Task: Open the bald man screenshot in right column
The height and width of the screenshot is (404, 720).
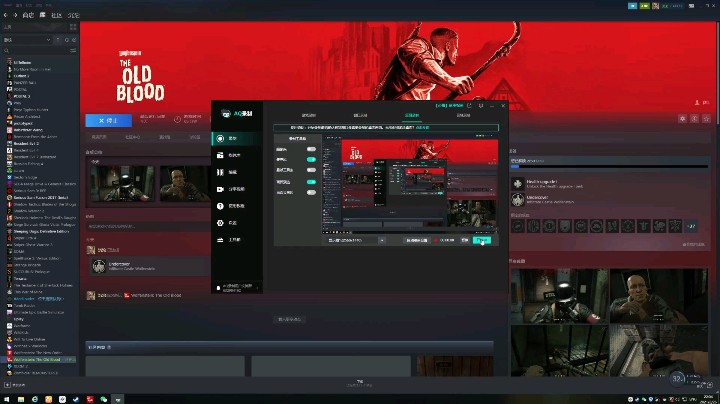Action: pos(659,296)
